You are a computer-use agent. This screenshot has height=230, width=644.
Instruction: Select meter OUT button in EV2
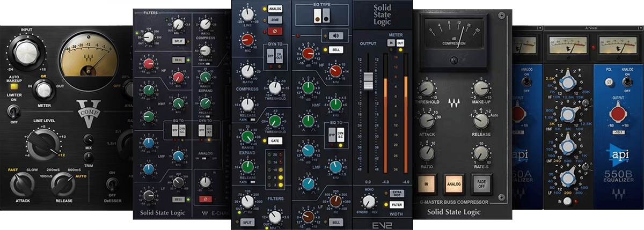click(400, 43)
